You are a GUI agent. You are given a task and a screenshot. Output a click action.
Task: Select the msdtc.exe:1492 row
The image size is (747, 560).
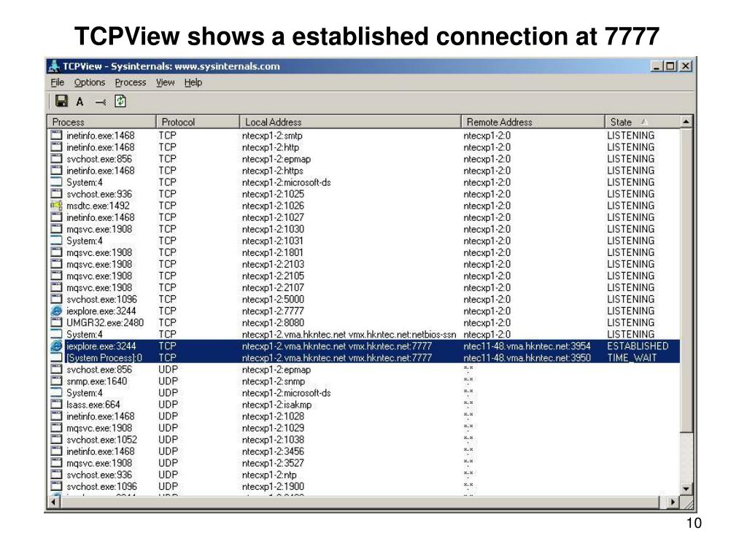(365, 206)
